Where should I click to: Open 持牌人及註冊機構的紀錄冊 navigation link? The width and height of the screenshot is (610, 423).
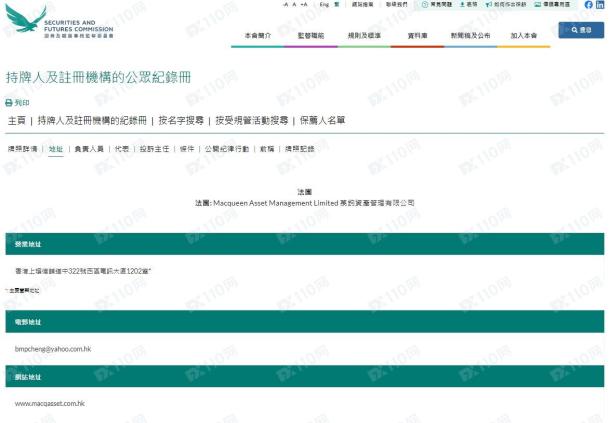click(x=92, y=121)
